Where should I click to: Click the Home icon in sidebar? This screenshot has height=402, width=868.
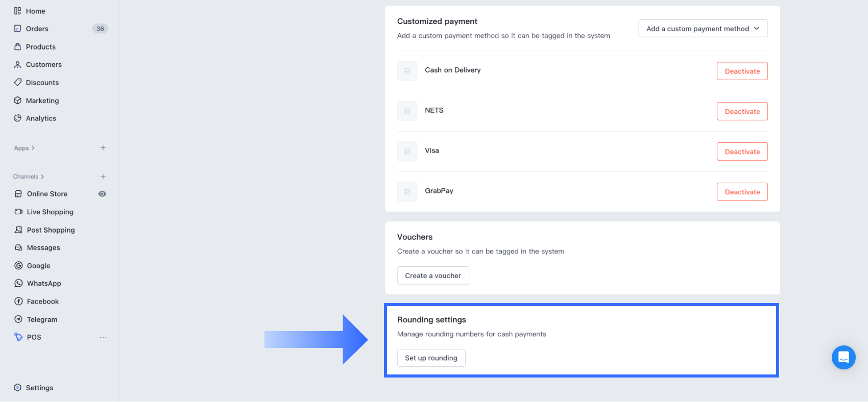click(x=18, y=11)
